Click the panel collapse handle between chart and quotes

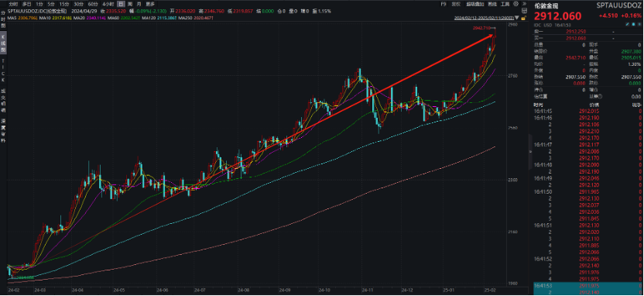(x=529, y=151)
